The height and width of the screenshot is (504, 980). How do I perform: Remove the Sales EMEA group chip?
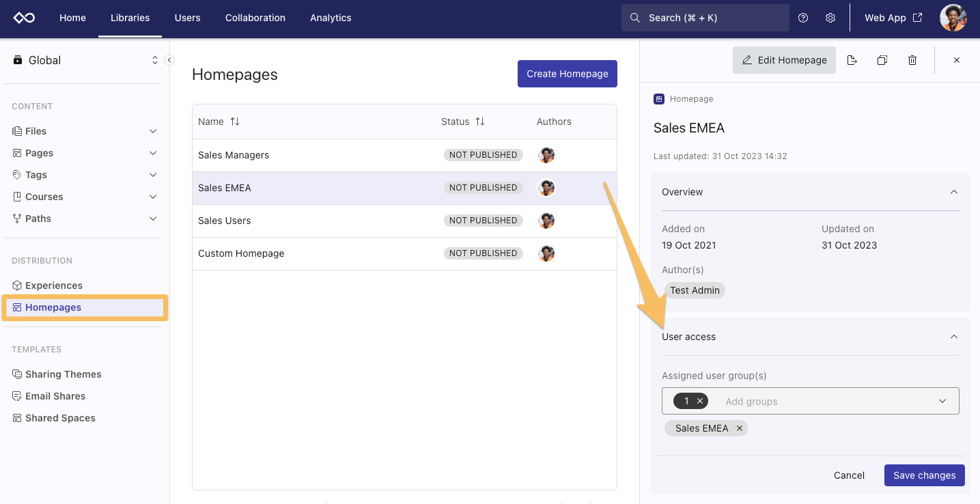740,428
